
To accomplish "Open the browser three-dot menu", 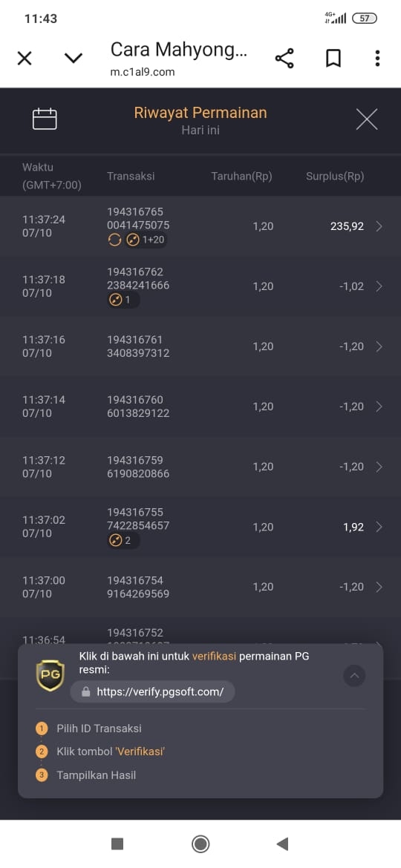I will pyautogui.click(x=377, y=58).
